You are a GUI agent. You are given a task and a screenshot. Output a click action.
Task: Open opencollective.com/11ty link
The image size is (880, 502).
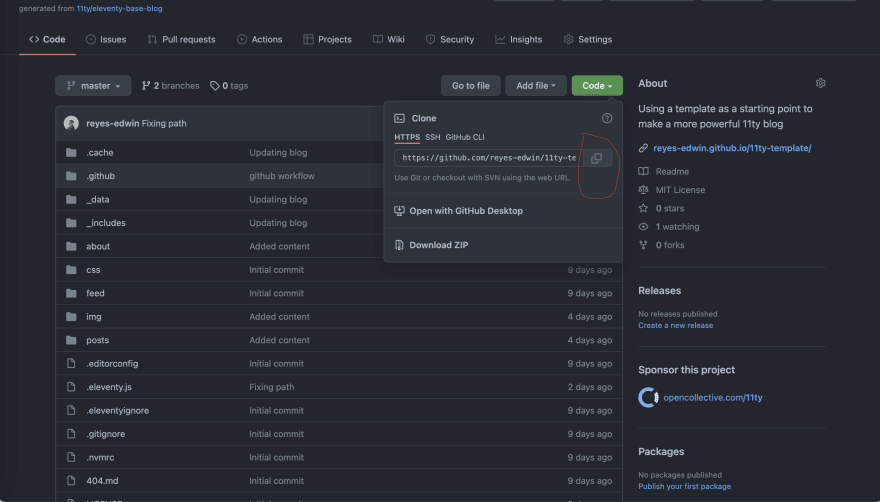pos(713,398)
